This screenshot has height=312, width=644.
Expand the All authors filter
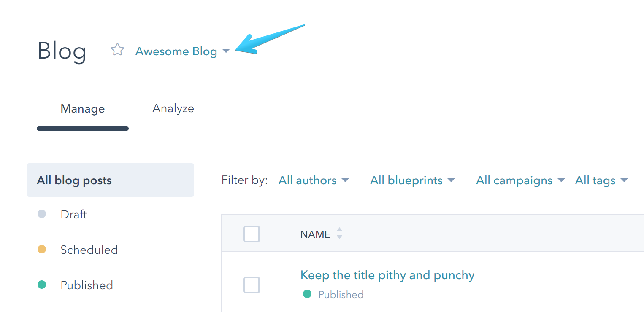click(x=313, y=180)
